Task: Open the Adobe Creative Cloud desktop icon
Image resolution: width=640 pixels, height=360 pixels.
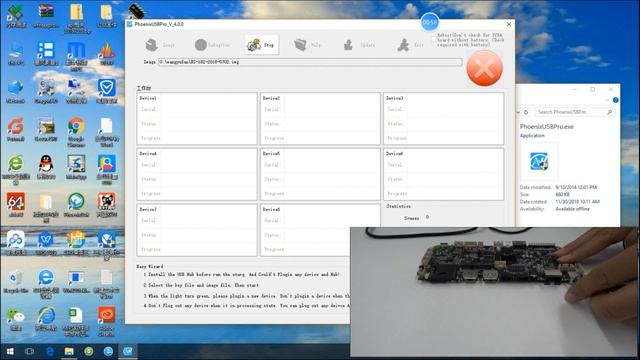Action: [x=107, y=322]
